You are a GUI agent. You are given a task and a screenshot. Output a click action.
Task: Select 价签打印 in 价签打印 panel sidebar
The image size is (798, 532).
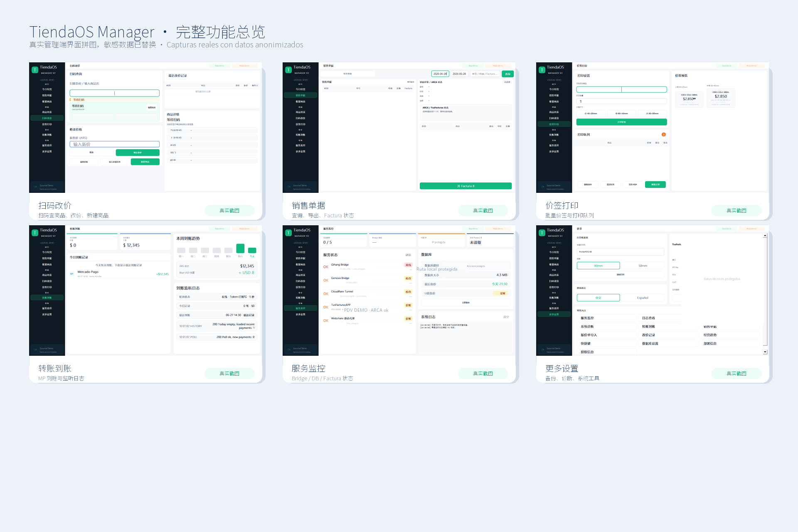coord(554,124)
